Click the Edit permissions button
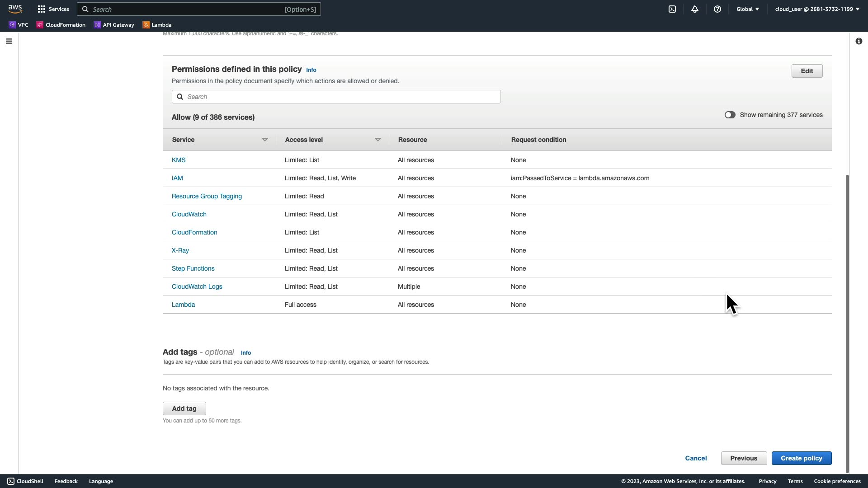868x488 pixels. pyautogui.click(x=807, y=71)
